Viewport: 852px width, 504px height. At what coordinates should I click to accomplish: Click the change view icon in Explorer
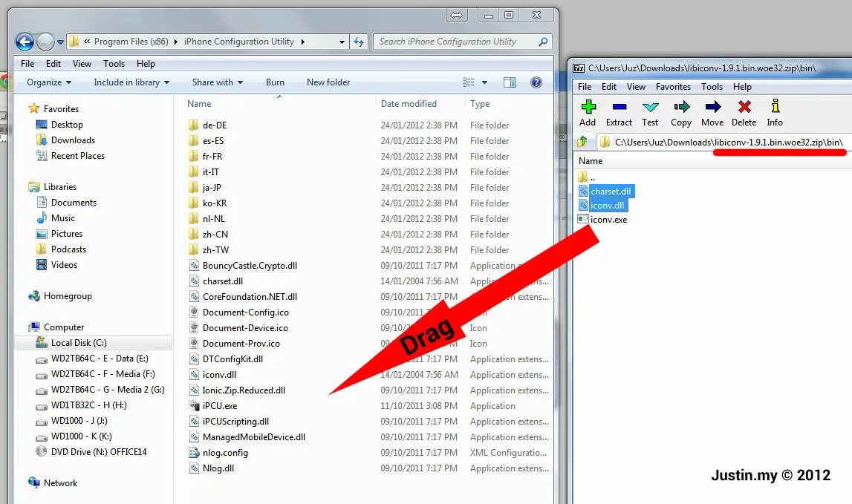(x=469, y=82)
